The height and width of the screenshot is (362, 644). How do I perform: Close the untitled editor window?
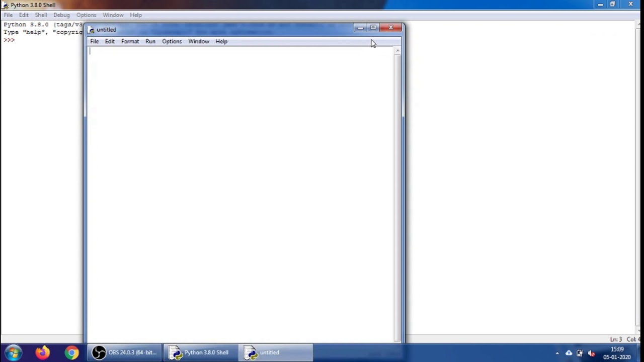[390, 28]
